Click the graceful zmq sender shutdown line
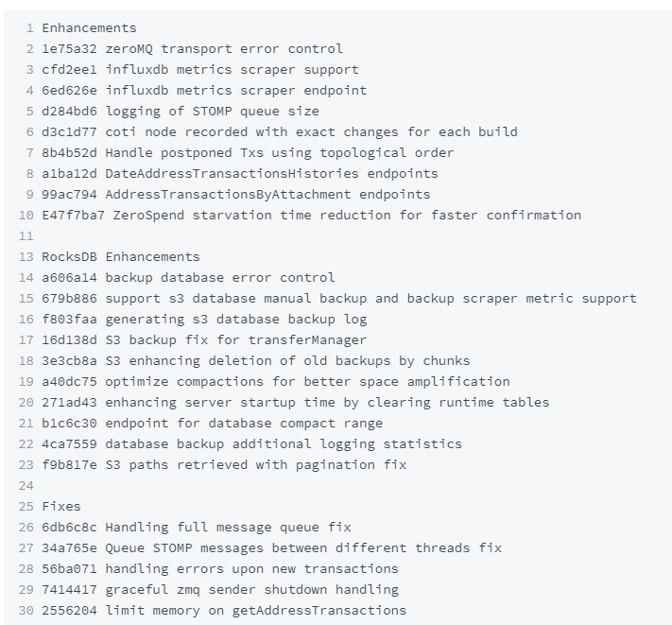672x625 pixels. tap(220, 590)
